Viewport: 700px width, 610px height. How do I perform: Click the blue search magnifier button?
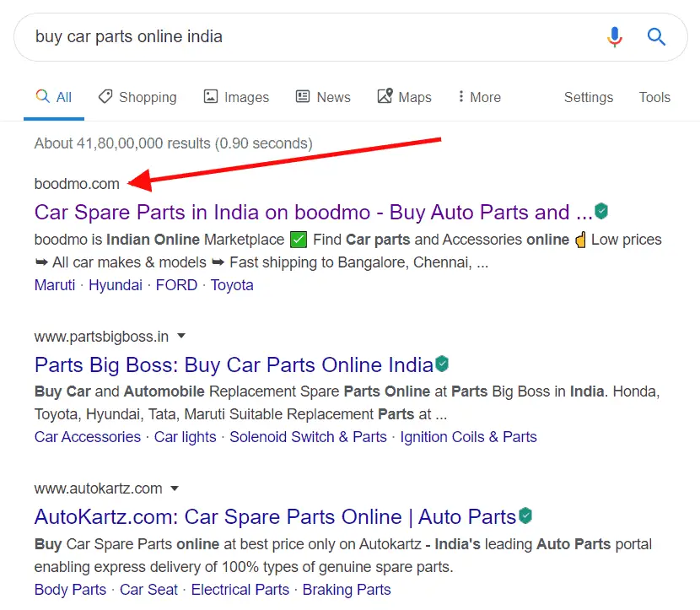(x=656, y=36)
